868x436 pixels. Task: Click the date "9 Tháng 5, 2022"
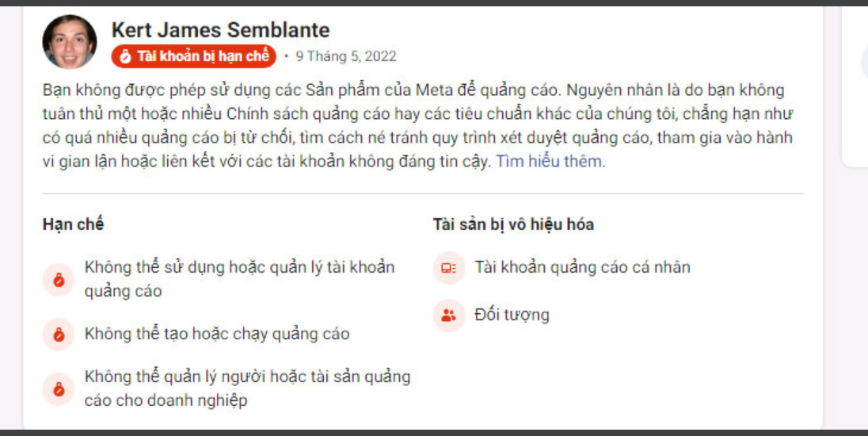[x=345, y=56]
